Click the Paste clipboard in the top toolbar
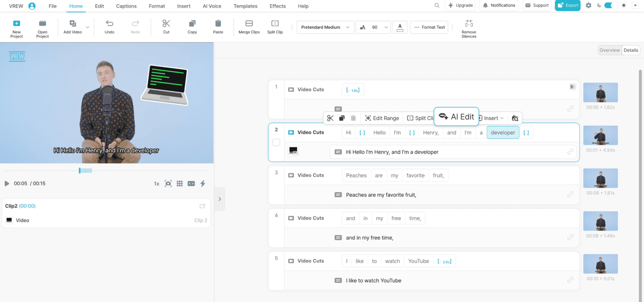 point(218,23)
